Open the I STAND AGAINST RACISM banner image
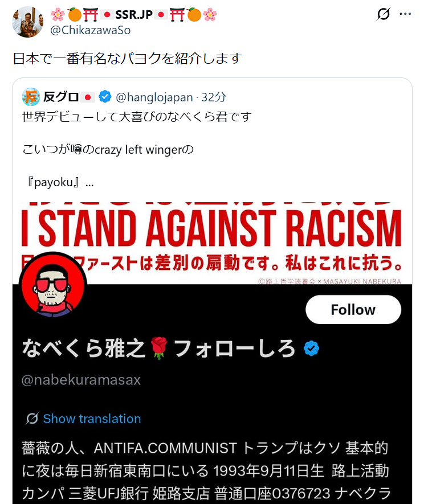 pos(211,239)
